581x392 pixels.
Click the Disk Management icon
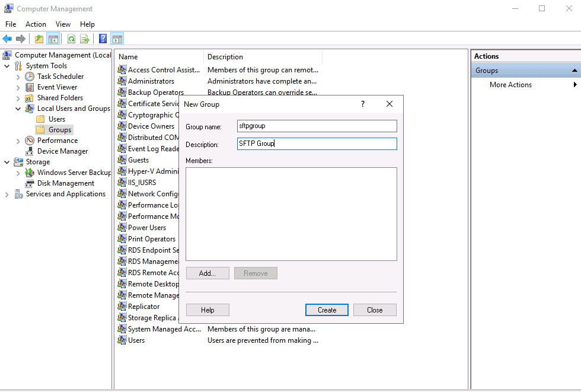30,183
